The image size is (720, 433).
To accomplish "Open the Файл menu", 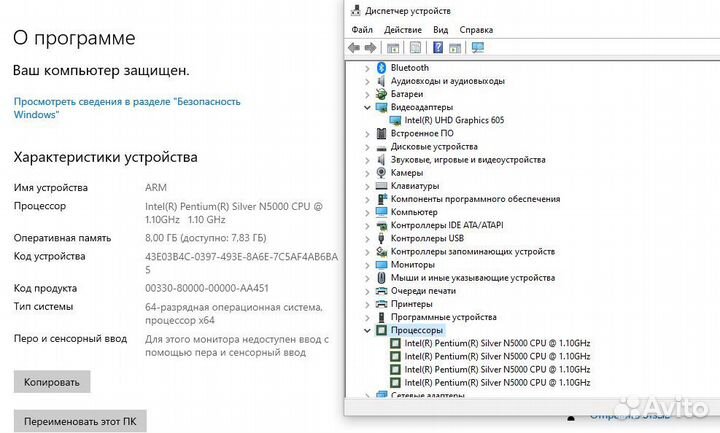I will pos(362,30).
